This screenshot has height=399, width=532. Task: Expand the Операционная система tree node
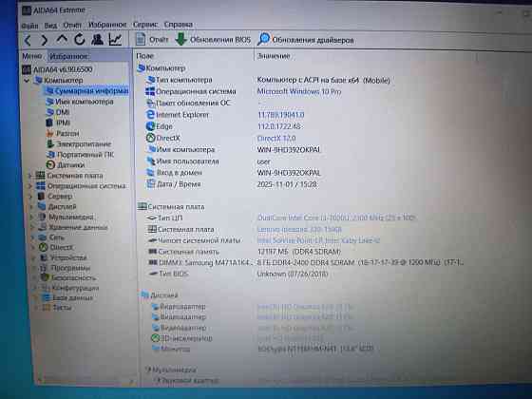(x=30, y=186)
